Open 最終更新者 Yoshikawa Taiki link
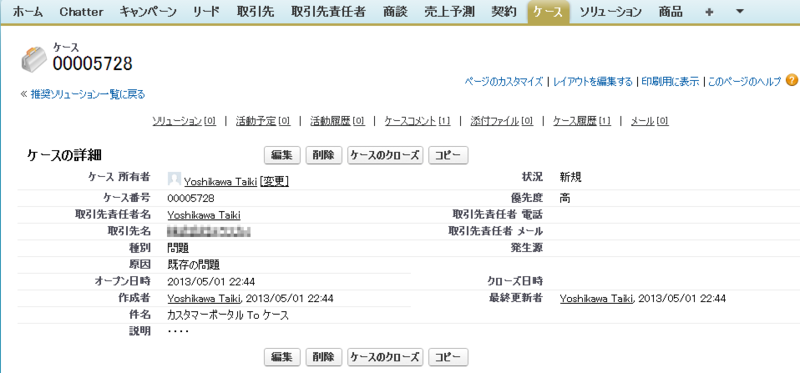This screenshot has width=800, height=373. (x=596, y=299)
